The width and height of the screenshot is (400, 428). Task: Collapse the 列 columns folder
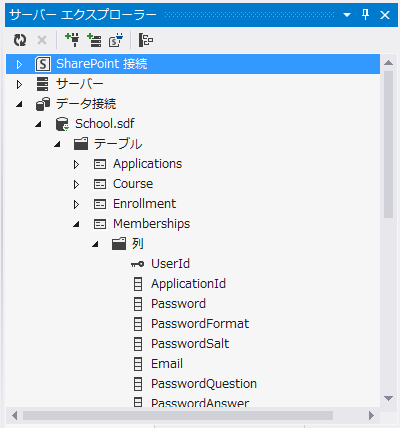[95, 244]
